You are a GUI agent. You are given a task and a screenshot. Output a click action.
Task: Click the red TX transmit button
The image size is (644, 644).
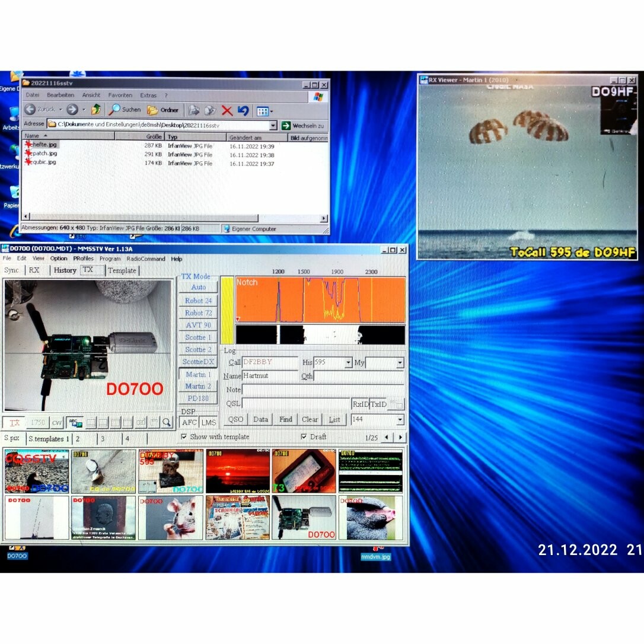[x=15, y=422]
